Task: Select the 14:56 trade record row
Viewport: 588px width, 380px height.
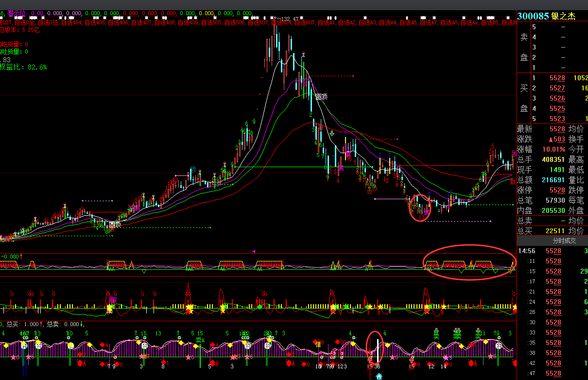Action: (x=552, y=251)
